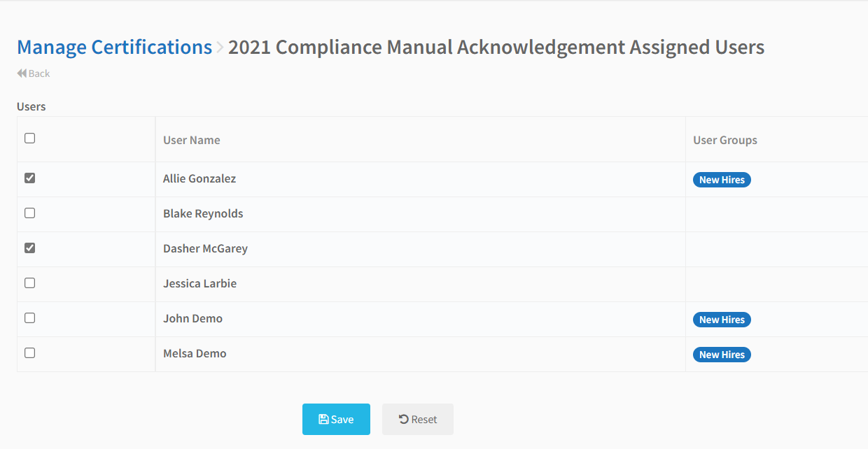Uncheck Dasher McGarey's checkbox
Image resolution: width=868 pixels, height=449 pixels.
coord(29,248)
